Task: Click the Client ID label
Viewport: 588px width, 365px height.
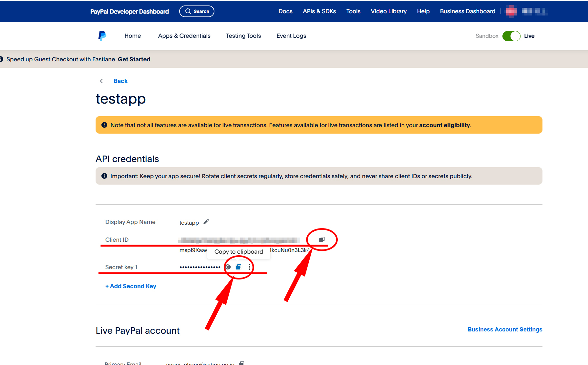Action: point(117,240)
